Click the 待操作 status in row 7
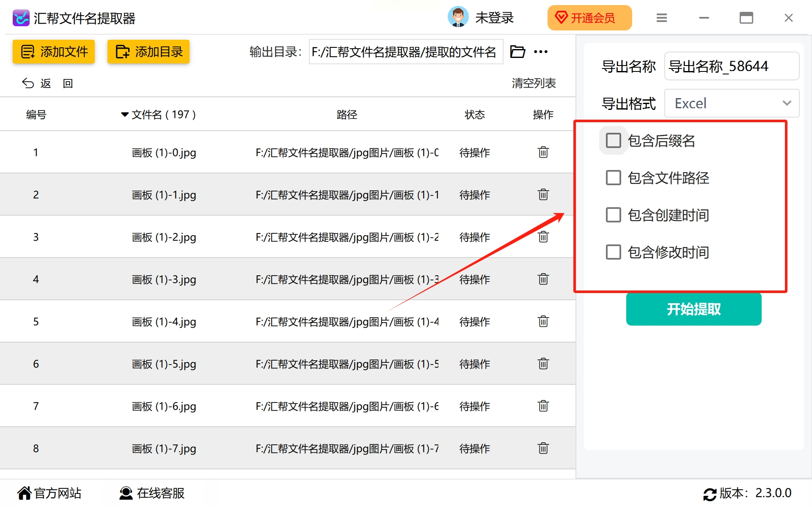The image size is (812, 507). point(475,406)
